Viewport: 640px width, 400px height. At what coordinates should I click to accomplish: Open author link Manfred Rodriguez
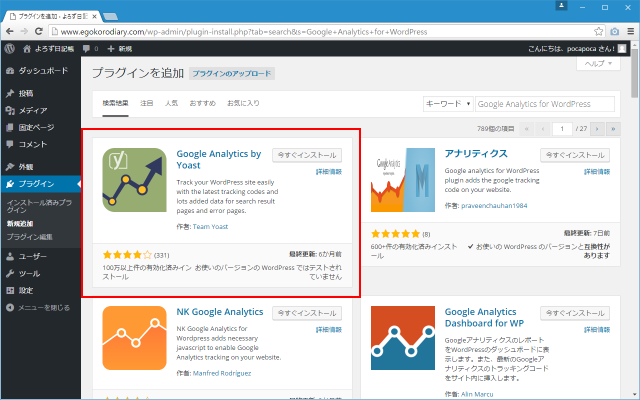[222, 373]
